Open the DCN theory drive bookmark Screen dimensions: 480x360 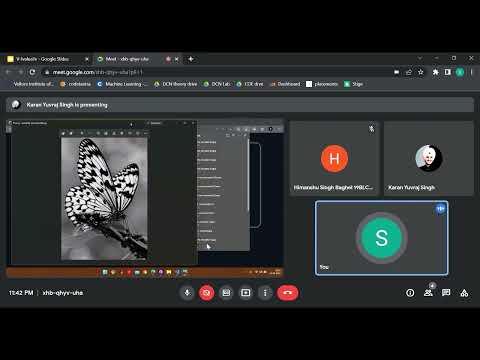pos(176,84)
